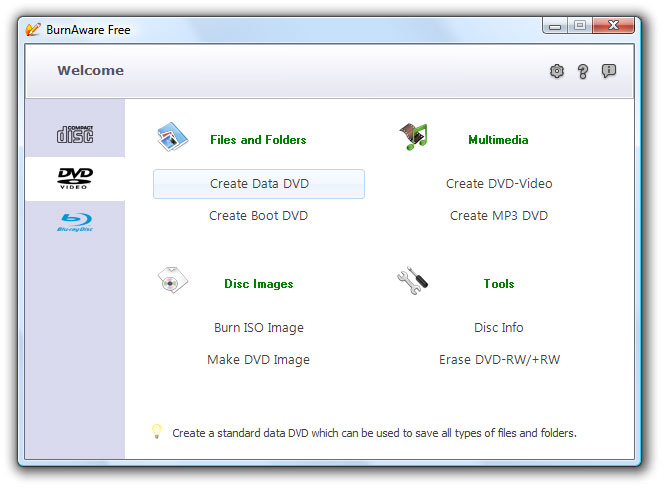Start Burn ISO Image
Viewport: 663px width, 487px height.
[x=259, y=328]
